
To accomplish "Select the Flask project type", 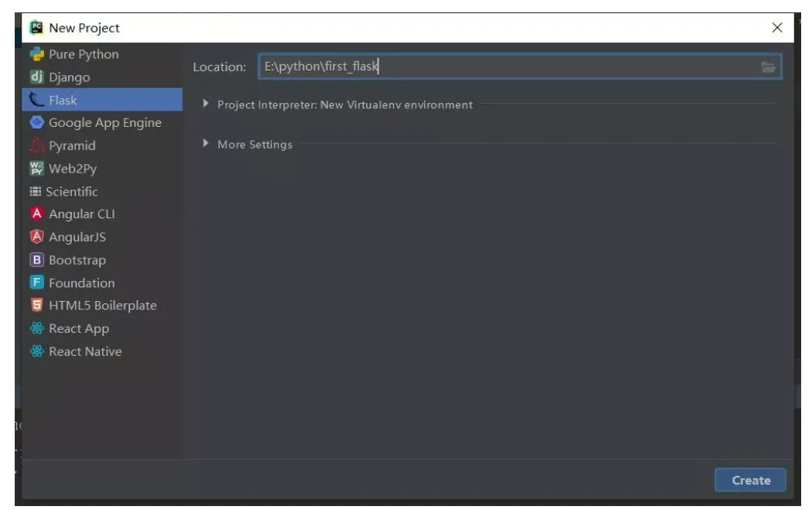I will coord(102,100).
